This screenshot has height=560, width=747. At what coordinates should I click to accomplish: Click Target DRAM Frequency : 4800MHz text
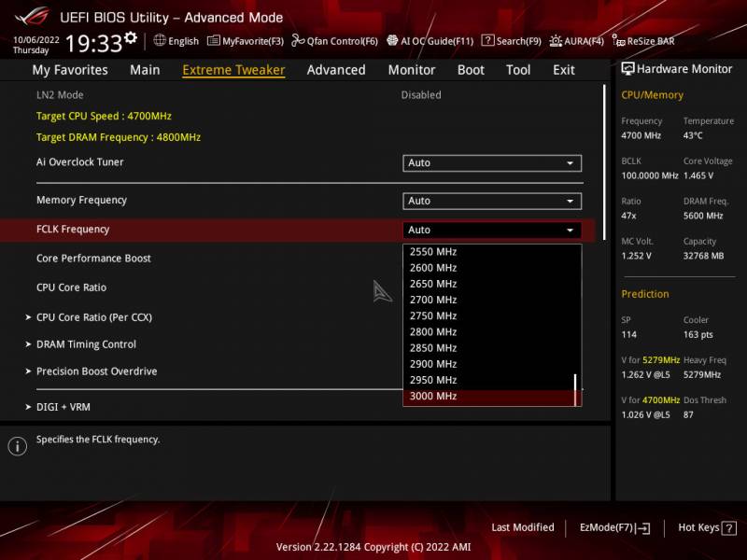[119, 137]
